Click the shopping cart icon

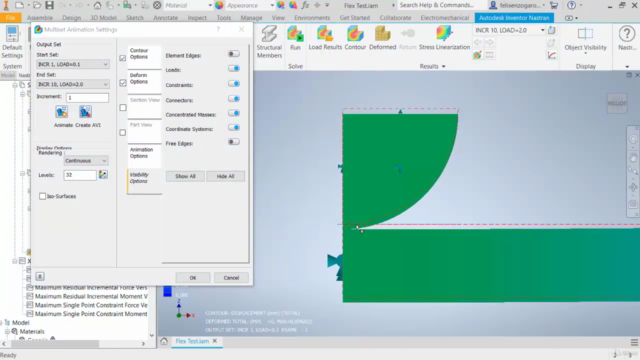coord(554,5)
